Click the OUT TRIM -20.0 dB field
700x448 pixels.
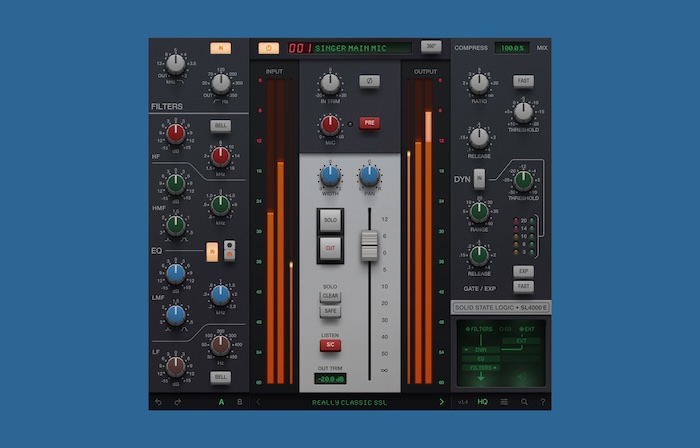click(330, 379)
